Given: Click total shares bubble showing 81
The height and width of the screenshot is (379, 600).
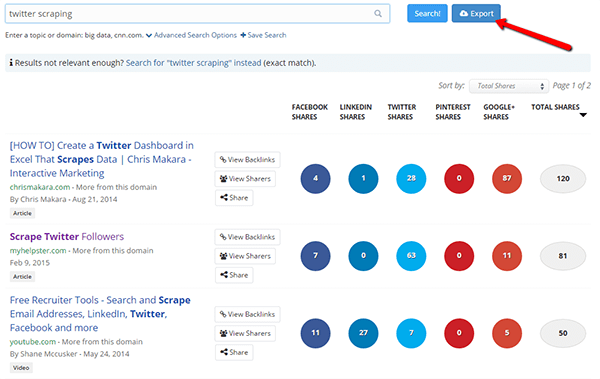Looking at the screenshot, I should 563,256.
